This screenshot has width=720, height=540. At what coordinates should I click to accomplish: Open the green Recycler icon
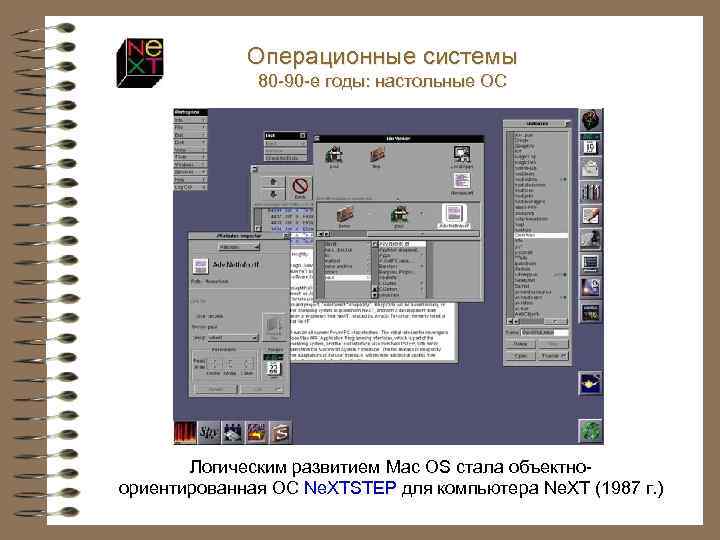tap(591, 432)
